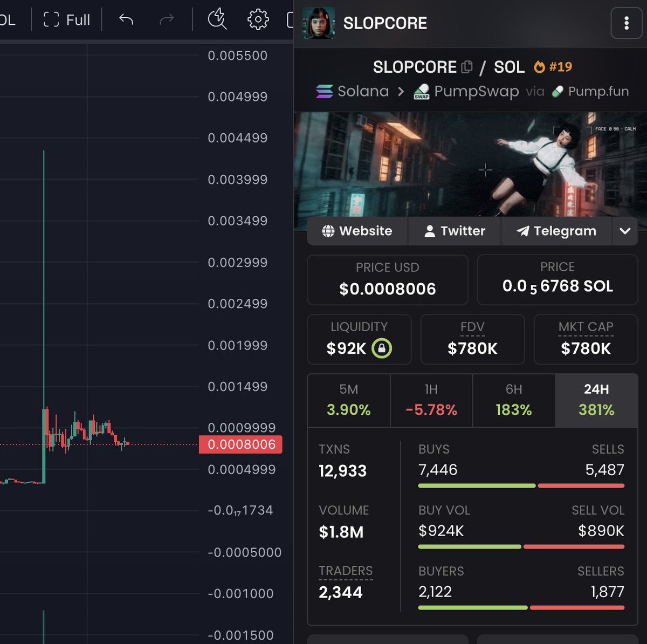Select the SELLERS 1,877 value
The width and height of the screenshot is (647, 644).
point(608,592)
